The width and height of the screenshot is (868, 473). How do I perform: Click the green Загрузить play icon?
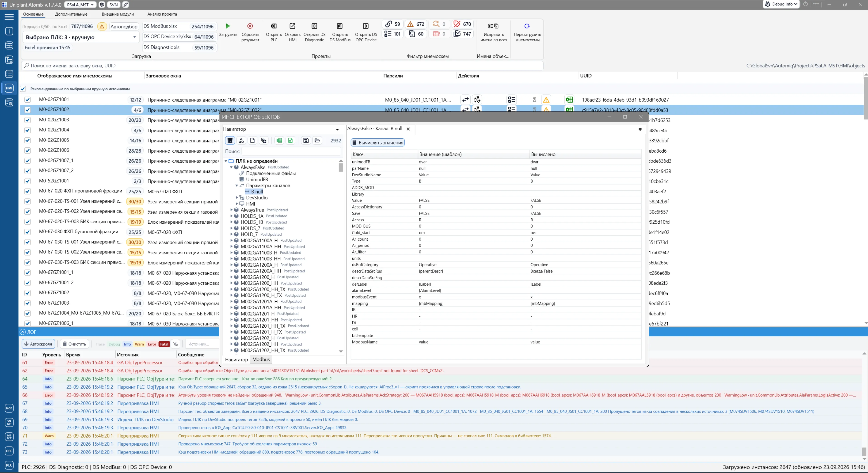point(228,26)
